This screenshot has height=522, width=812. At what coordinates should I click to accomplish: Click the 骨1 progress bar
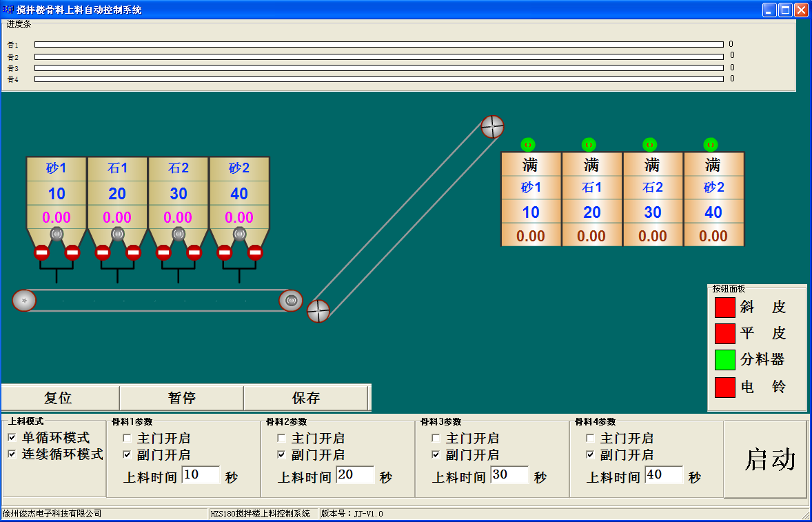[379, 45]
